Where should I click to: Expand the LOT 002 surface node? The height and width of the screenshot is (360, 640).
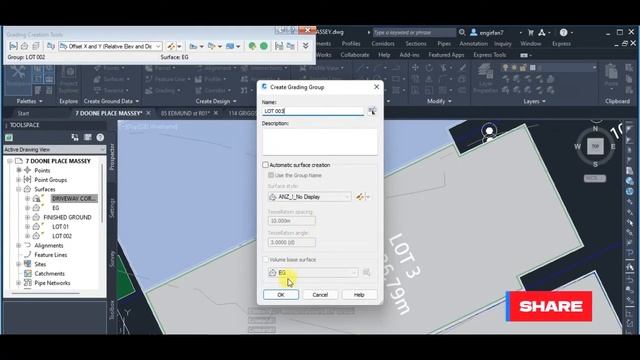tap(27, 236)
